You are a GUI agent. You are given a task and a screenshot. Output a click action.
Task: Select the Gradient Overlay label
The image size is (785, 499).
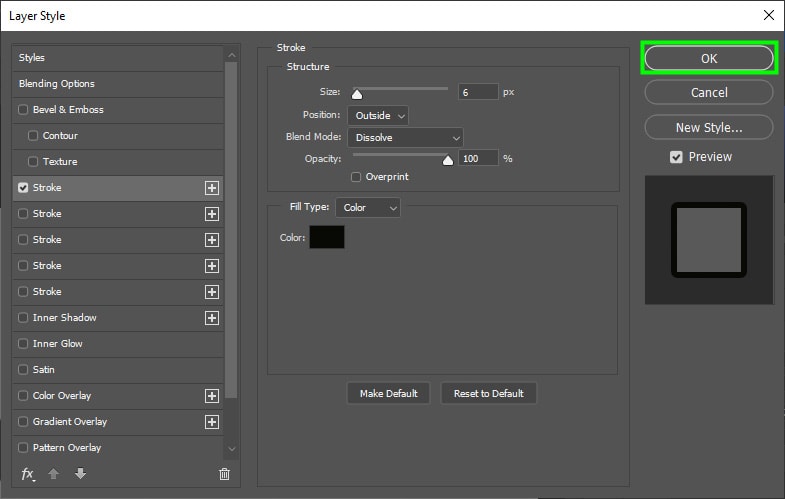point(70,422)
